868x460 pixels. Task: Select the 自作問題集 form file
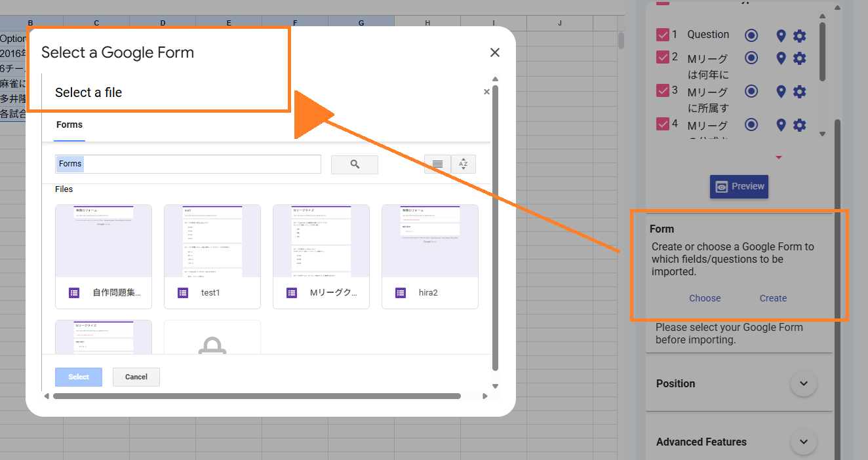[104, 256]
